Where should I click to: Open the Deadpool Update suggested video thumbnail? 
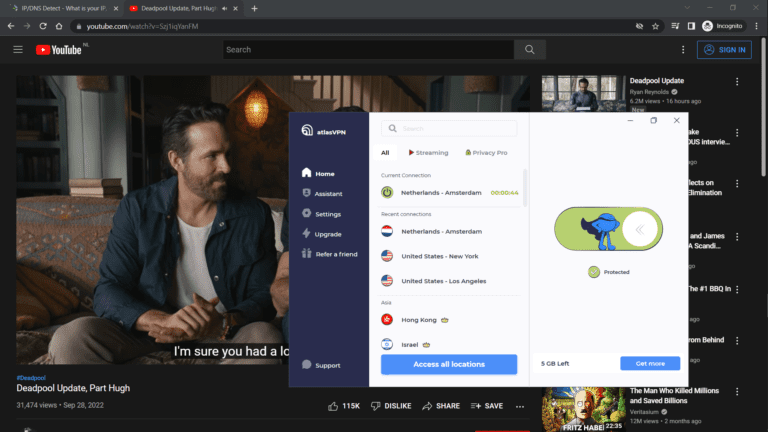[583, 94]
